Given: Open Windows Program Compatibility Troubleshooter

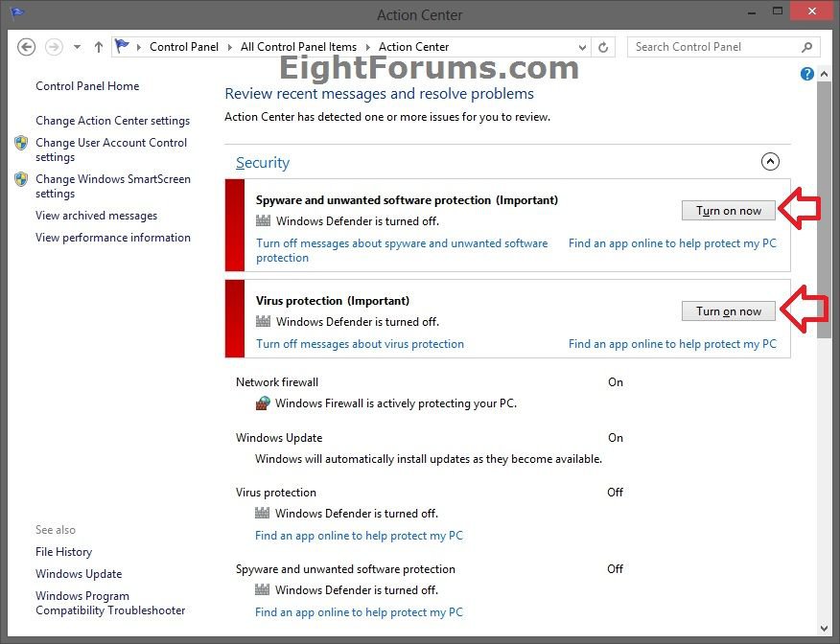Looking at the screenshot, I should click(110, 603).
